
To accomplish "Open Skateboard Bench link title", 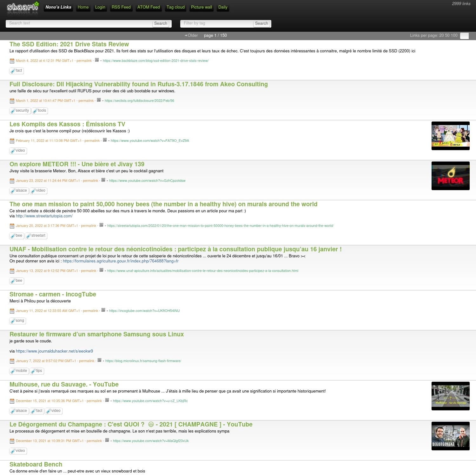I will 36,464.
